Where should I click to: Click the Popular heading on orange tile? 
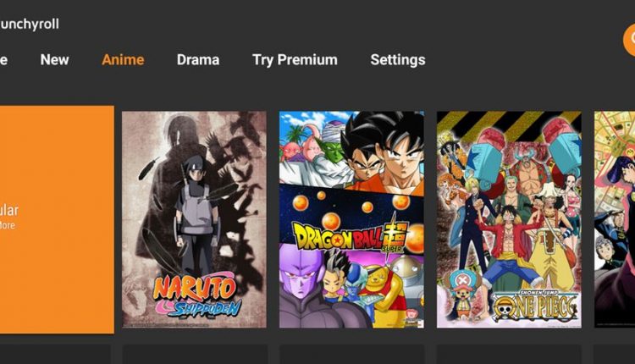tap(9, 210)
